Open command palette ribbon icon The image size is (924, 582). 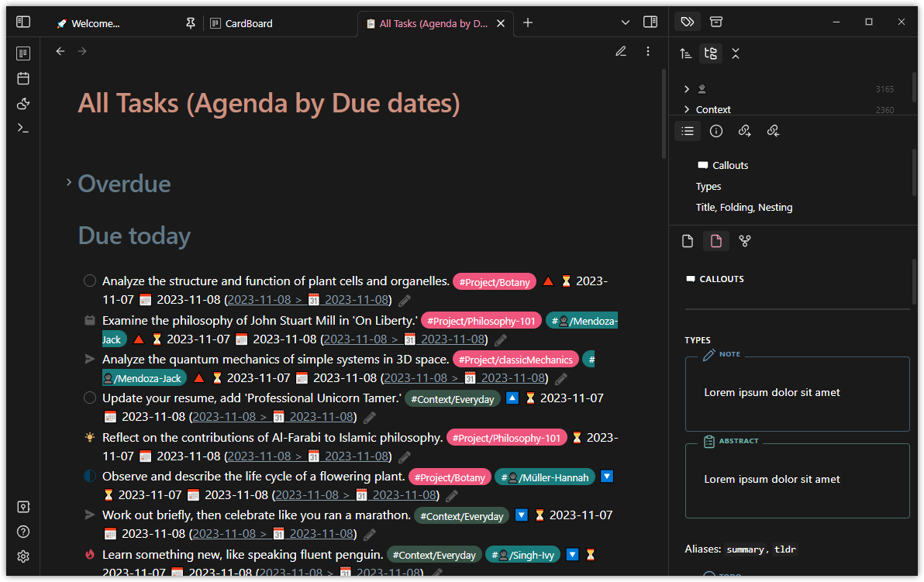pos(23,128)
